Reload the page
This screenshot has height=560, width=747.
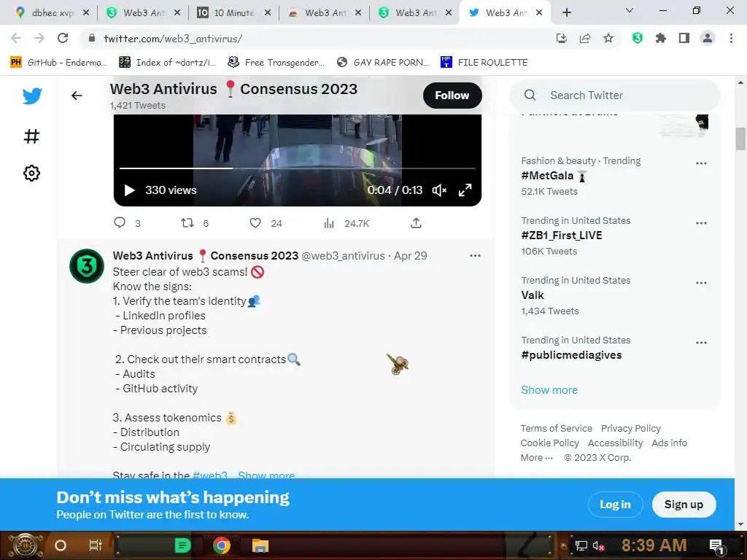tap(63, 38)
